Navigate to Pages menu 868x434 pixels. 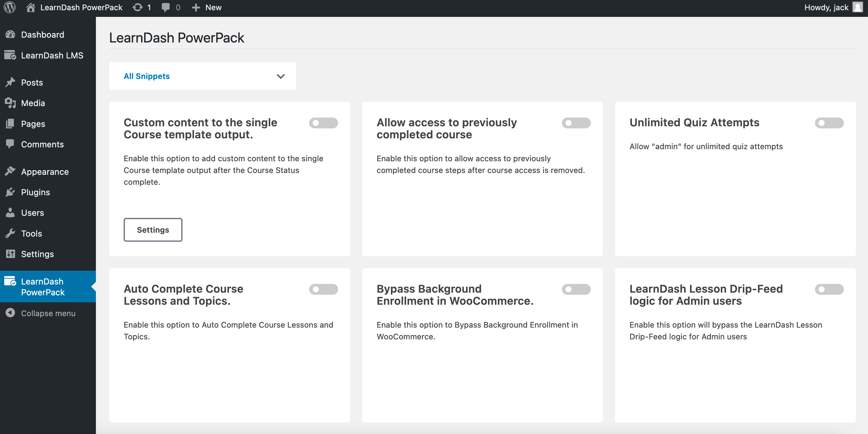pyautogui.click(x=48, y=124)
